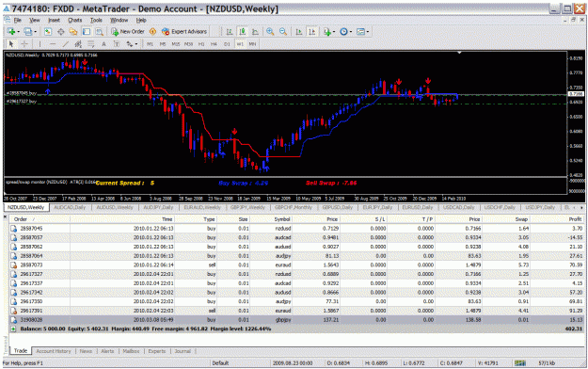Select the crosshair tool

(24, 44)
